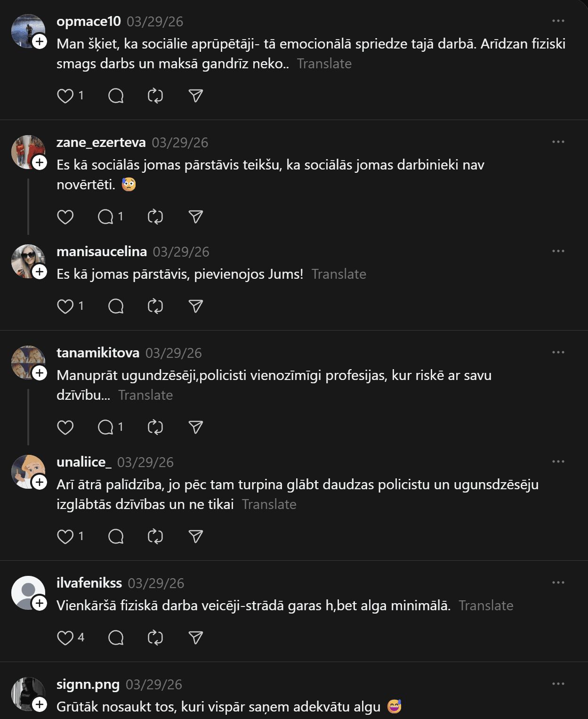Reply to opmace10's comment
The image size is (588, 719).
116,96
